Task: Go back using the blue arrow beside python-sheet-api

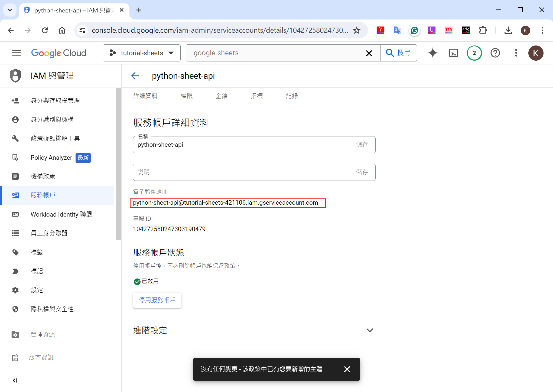Action: [x=135, y=76]
